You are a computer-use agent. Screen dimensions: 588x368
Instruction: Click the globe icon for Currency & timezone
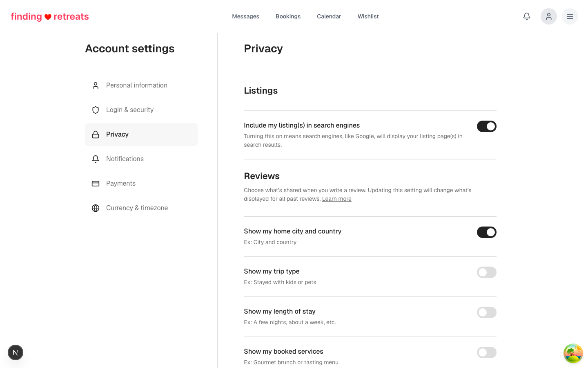pyautogui.click(x=96, y=208)
